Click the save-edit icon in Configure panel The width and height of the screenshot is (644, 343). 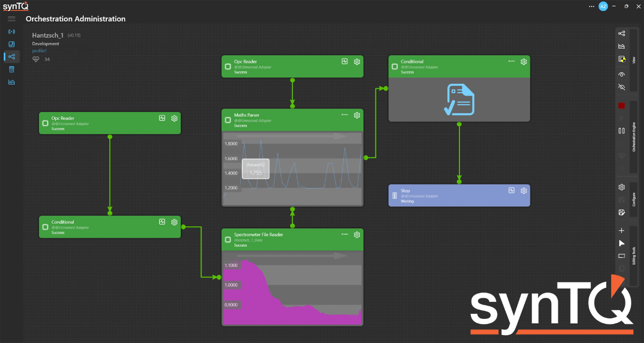[x=621, y=212]
